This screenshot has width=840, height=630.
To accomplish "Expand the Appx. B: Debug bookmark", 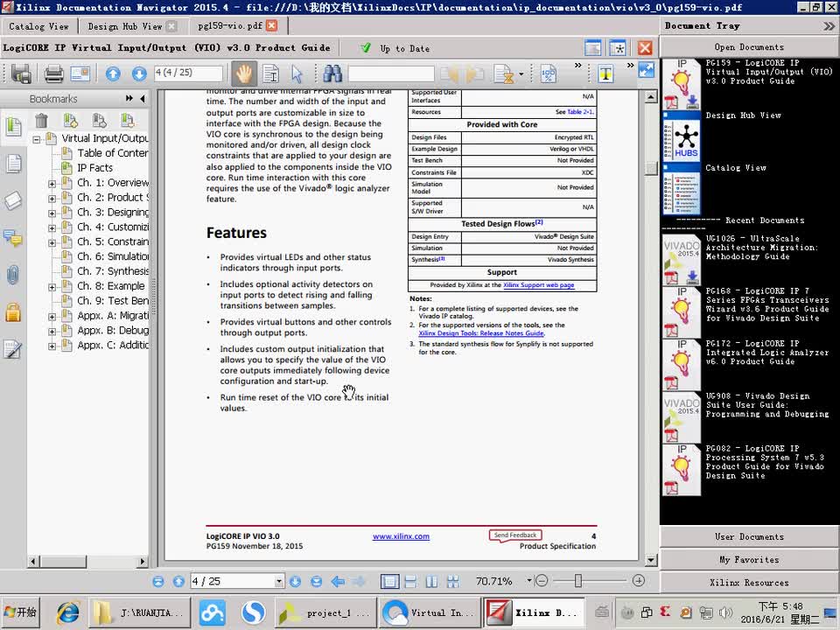I will coord(52,332).
